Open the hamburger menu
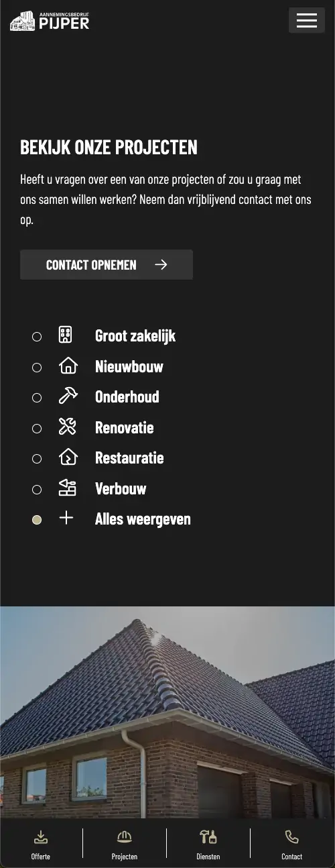The image size is (335, 868). (306, 20)
